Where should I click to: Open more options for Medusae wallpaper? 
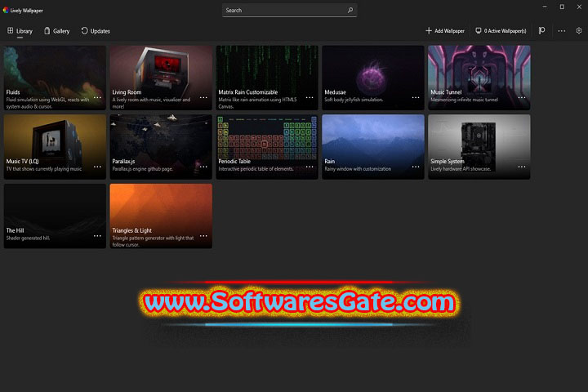(416, 97)
